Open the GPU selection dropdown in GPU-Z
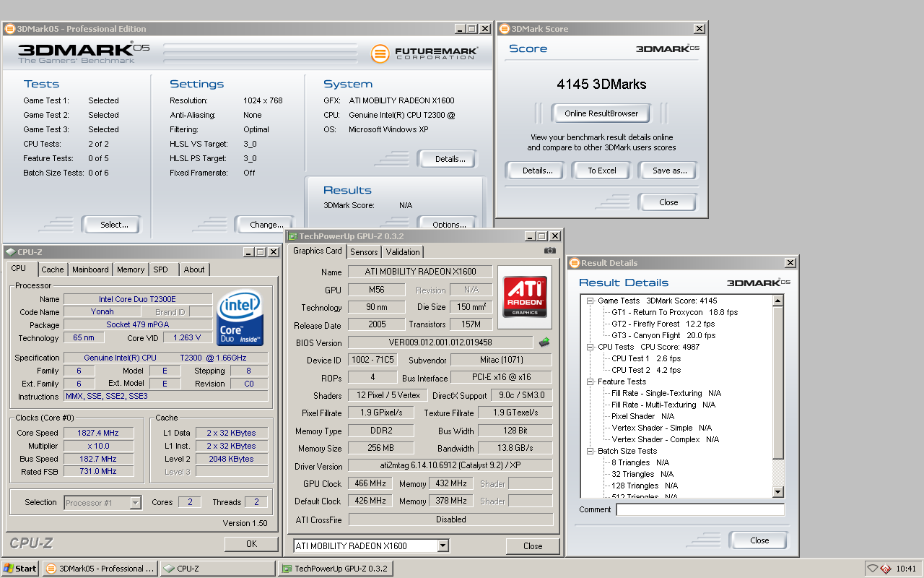This screenshot has height=578, width=924. point(443,546)
